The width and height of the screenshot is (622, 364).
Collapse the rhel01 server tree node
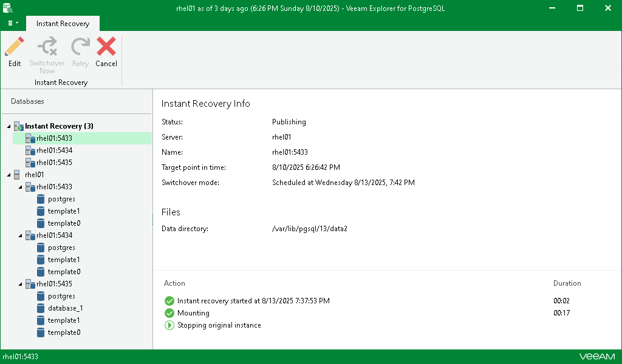9,175
